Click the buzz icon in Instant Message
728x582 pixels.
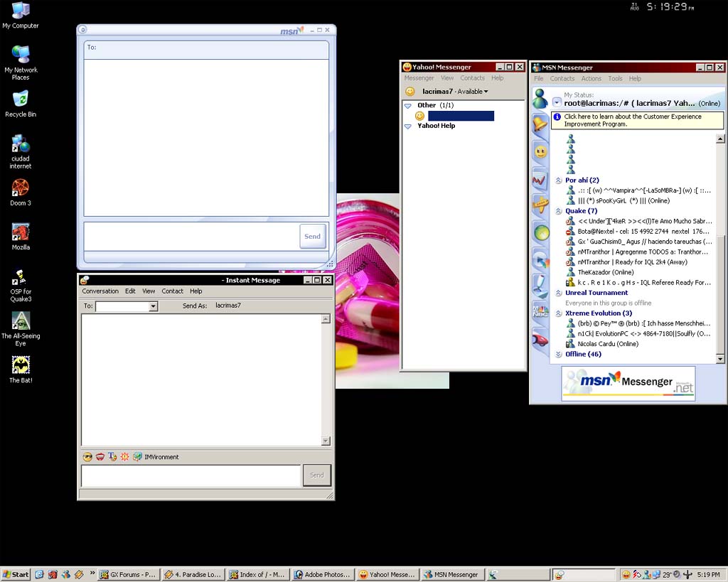coord(125,457)
